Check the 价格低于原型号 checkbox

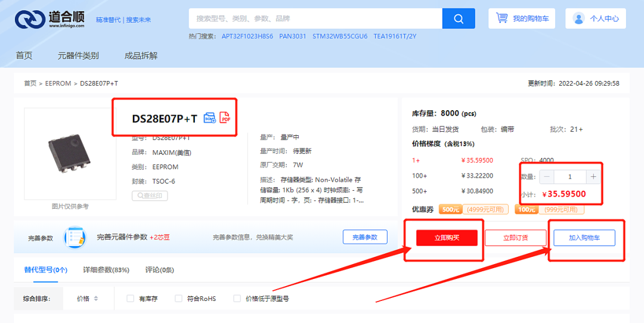click(237, 299)
